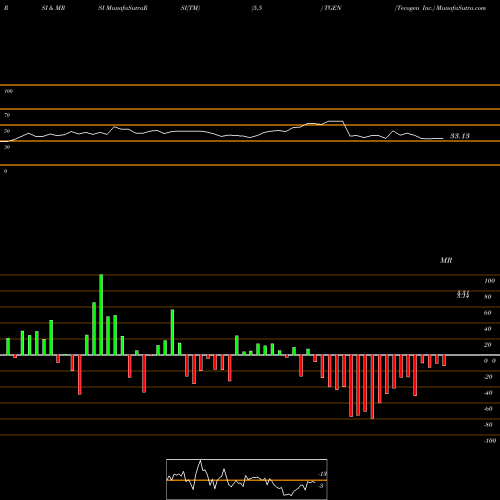
Task: Click the 100 label on RSI axis
Action: click(x=8, y=91)
